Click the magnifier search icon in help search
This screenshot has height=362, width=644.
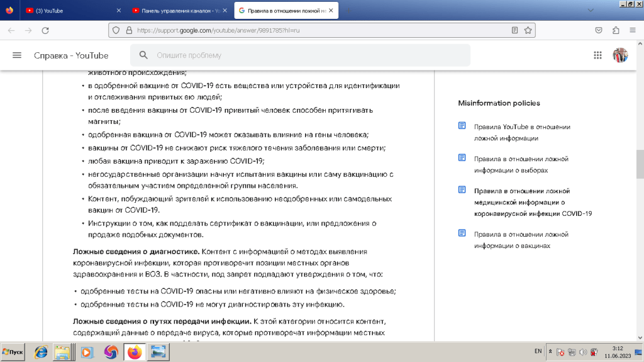point(144,55)
